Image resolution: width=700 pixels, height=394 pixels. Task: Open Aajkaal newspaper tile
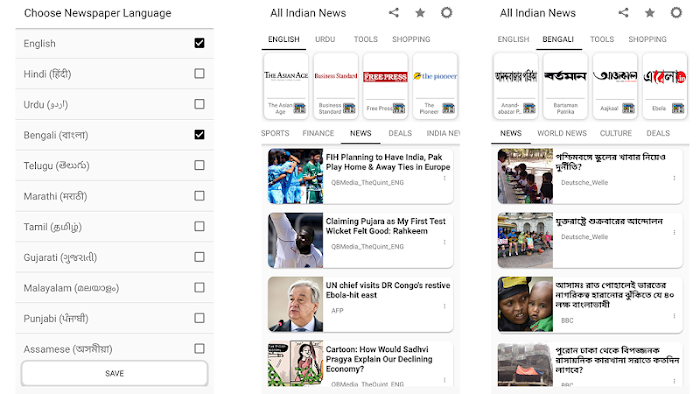point(615,86)
